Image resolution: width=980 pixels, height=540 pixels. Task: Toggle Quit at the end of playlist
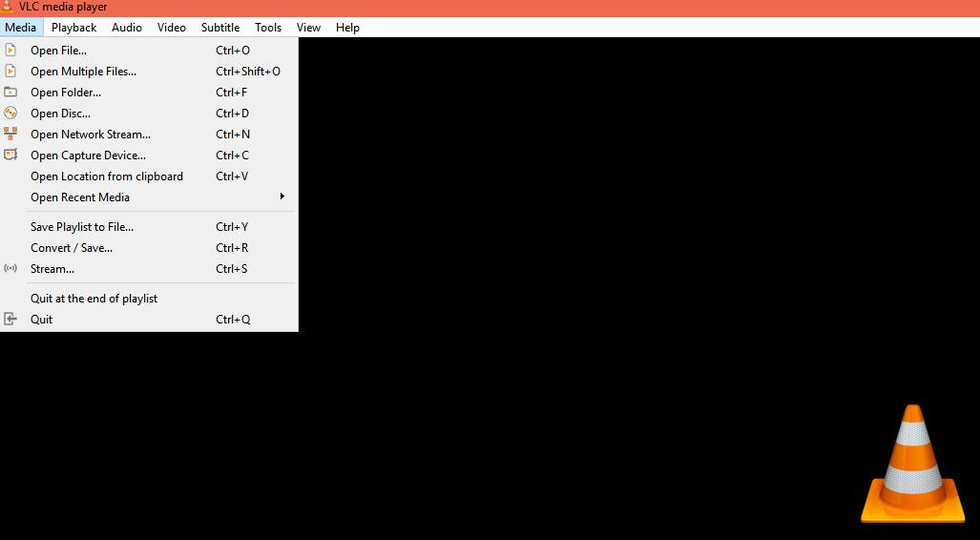149,298
